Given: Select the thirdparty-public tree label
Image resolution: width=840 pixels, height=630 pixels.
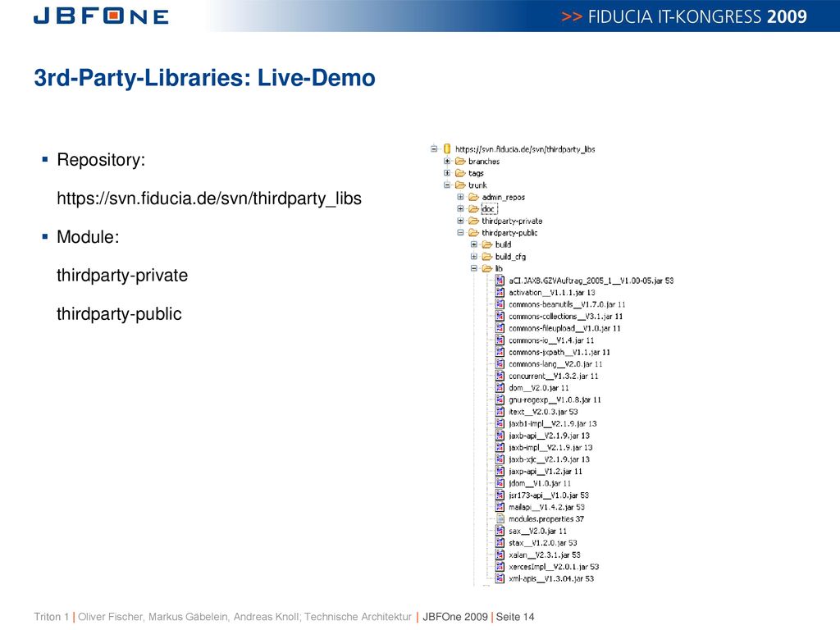Looking at the screenshot, I should click(509, 233).
